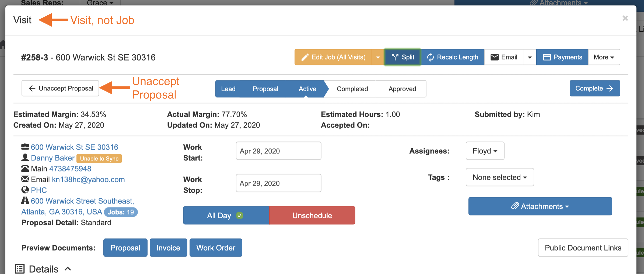Open the More menu

pyautogui.click(x=604, y=57)
